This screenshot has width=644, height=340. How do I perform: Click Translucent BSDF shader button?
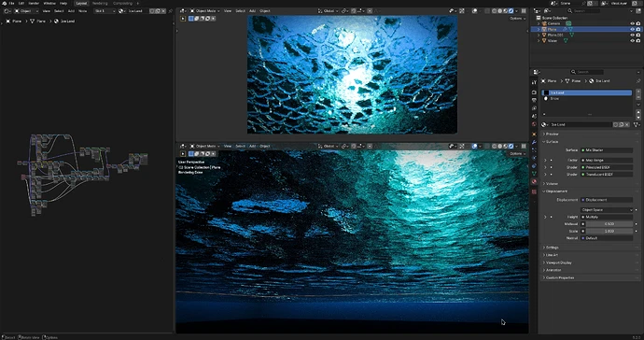(607, 175)
